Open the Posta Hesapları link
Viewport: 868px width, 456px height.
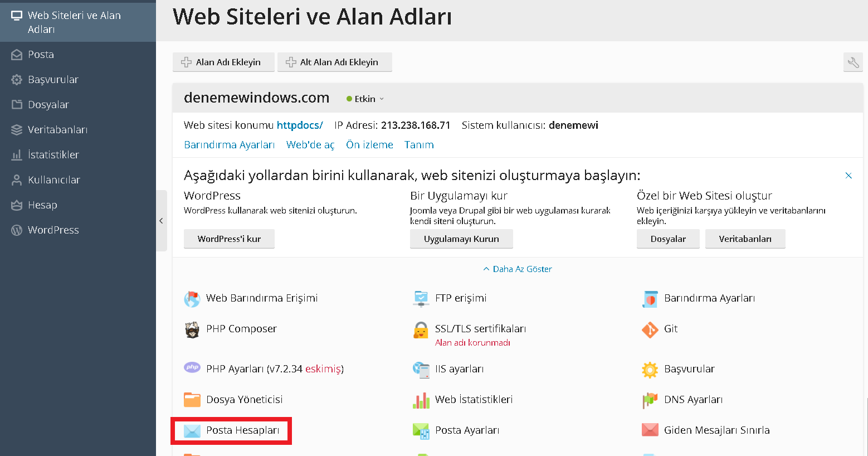[242, 430]
